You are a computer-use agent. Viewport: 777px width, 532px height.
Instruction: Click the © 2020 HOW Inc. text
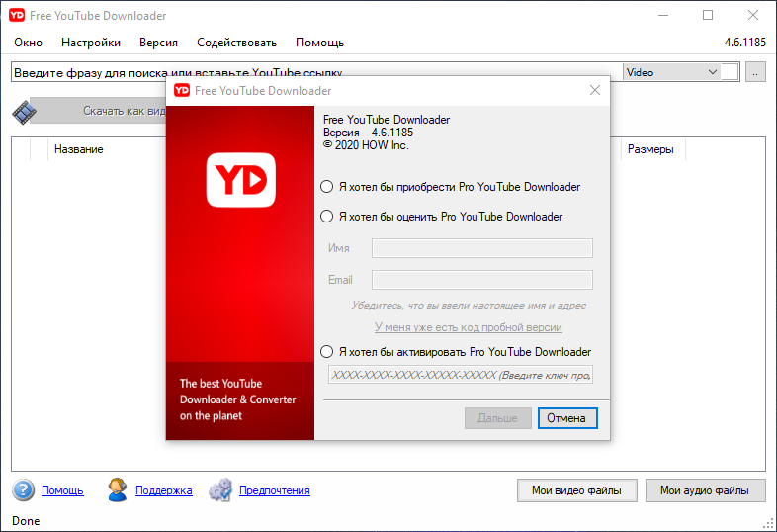tap(366, 145)
